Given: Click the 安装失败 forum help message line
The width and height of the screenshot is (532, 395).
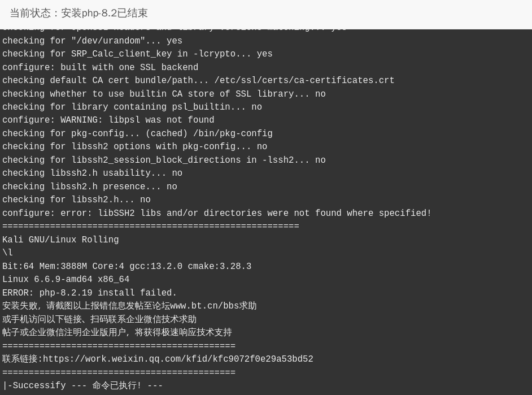Looking at the screenshot, I should pos(129,306).
